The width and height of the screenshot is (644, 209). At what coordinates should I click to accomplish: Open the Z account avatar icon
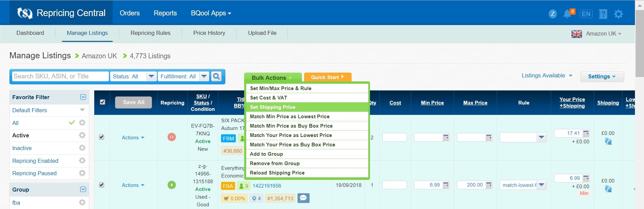pos(553,14)
